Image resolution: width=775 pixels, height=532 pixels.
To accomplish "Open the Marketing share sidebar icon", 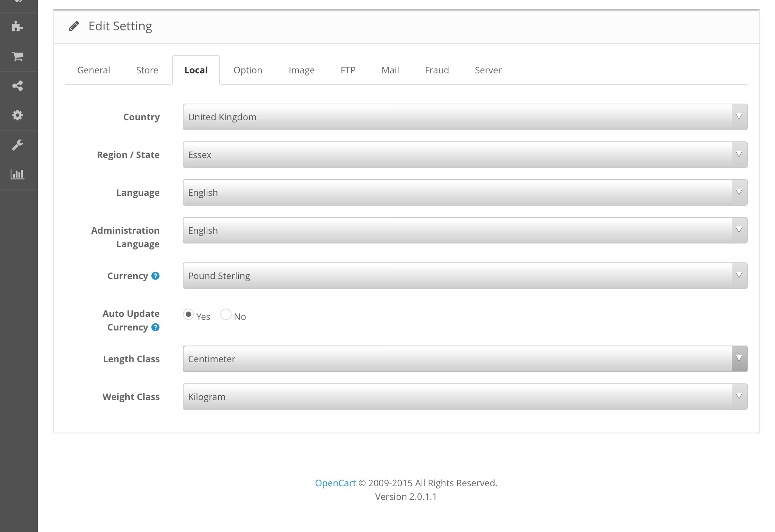I will click(x=17, y=86).
